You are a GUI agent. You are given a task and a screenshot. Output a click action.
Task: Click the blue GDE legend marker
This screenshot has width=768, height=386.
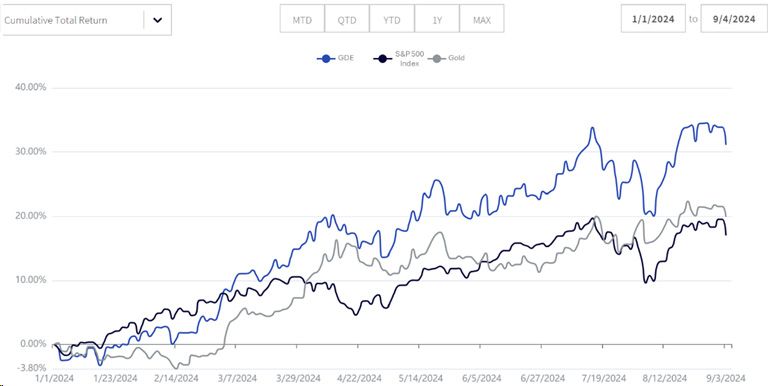click(x=326, y=59)
